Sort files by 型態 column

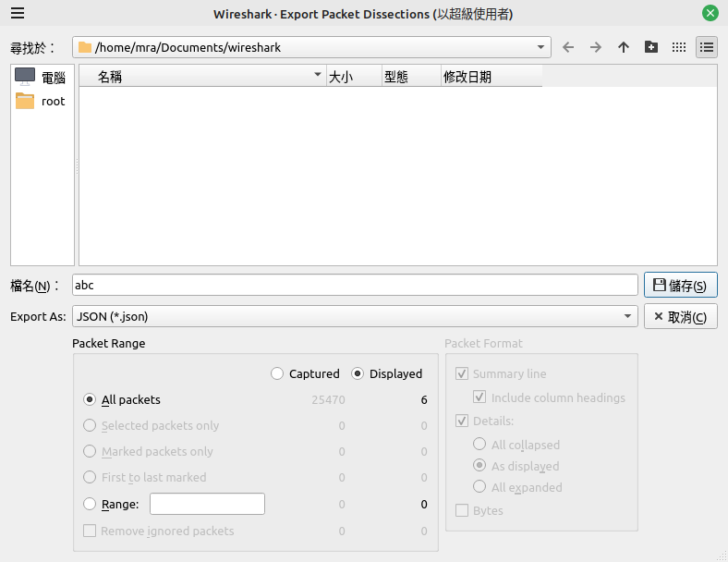pos(411,76)
